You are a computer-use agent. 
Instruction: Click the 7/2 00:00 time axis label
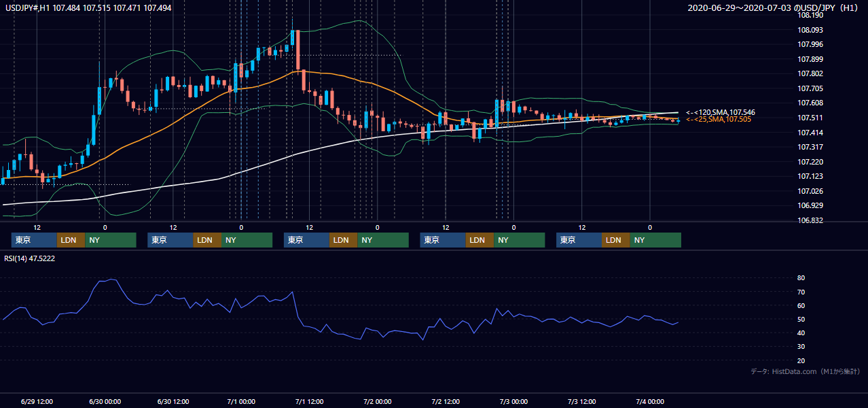point(377,401)
